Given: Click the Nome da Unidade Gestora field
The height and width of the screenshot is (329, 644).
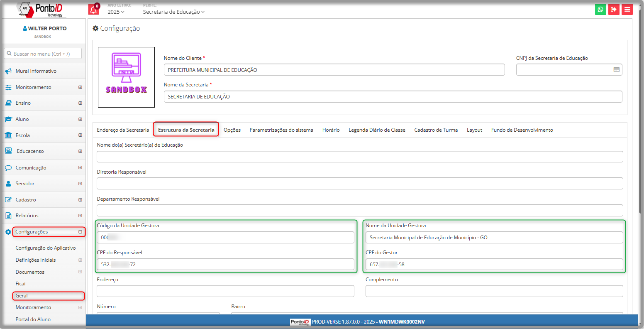Looking at the screenshot, I should pyautogui.click(x=494, y=238).
